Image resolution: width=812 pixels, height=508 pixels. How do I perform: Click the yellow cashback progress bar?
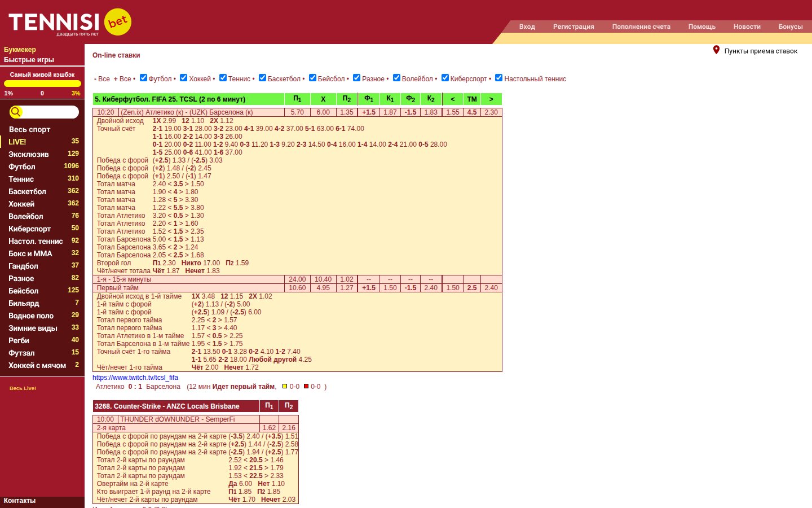[42, 84]
